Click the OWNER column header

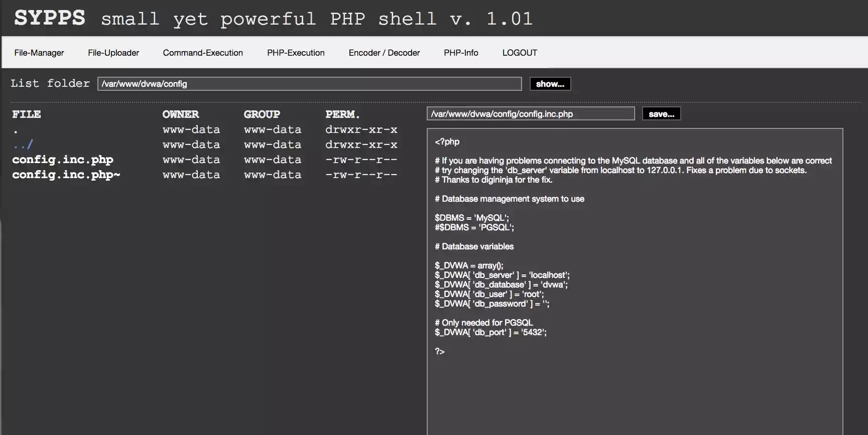click(181, 114)
